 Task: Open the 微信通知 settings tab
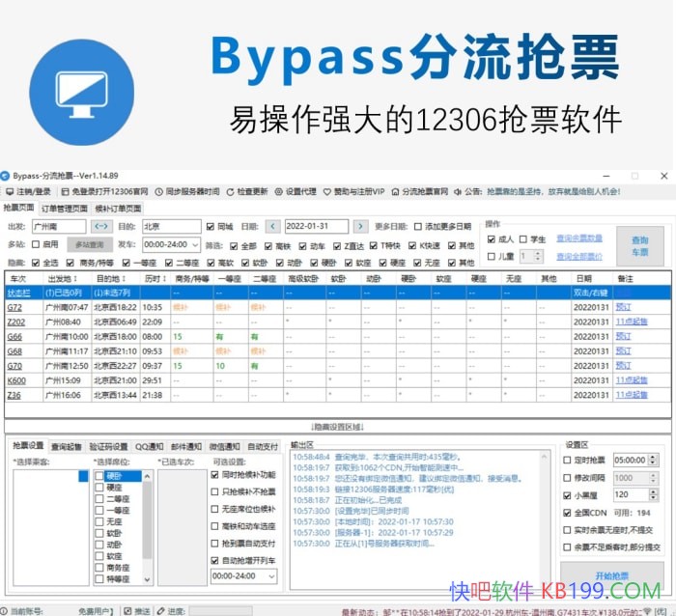tap(222, 445)
